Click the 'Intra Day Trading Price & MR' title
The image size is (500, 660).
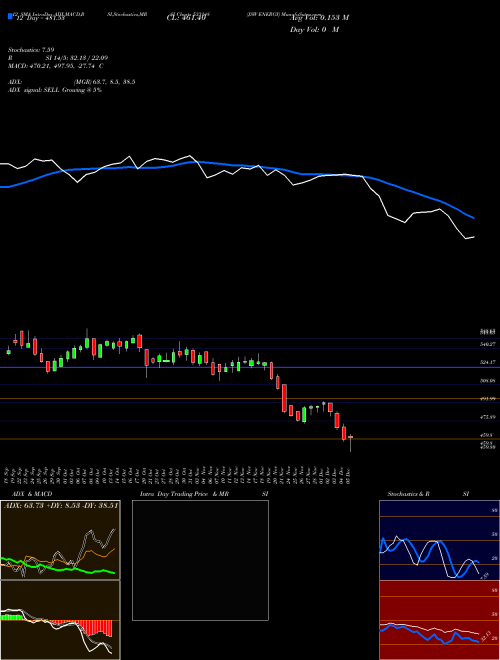pos(184,494)
